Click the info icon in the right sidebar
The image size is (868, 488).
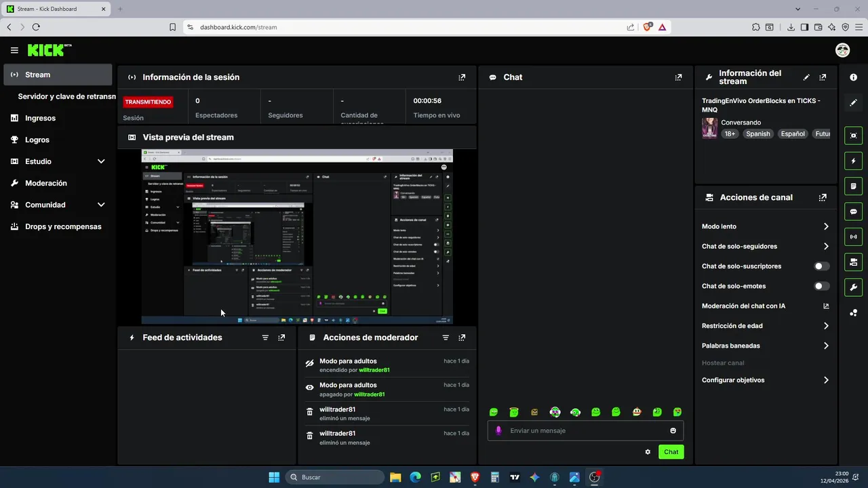853,77
